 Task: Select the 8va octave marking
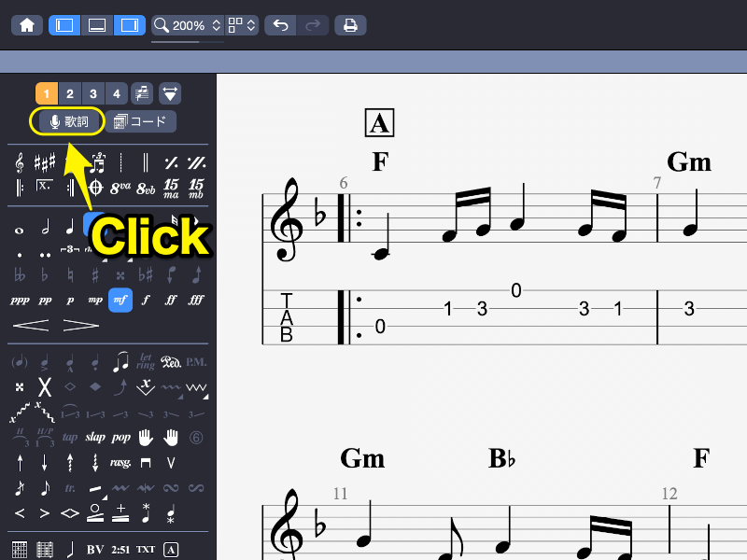coord(120,187)
